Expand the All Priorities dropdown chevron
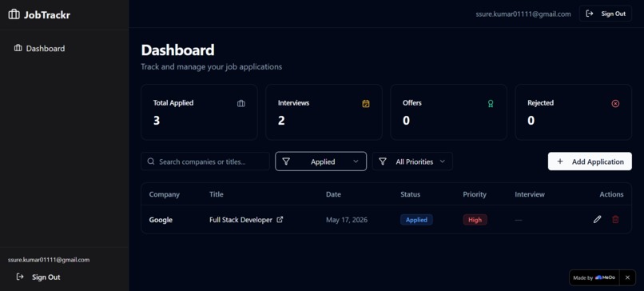 443,161
